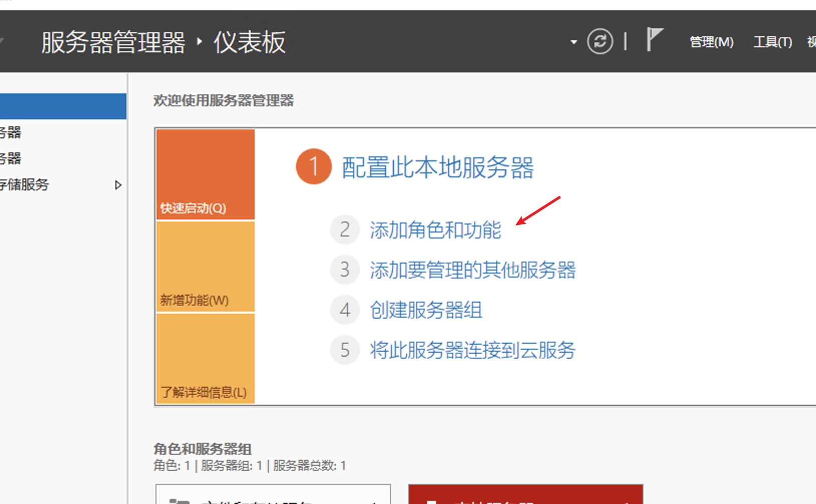
Task: Expand 存储服务 in the left sidebar
Action: click(x=118, y=185)
